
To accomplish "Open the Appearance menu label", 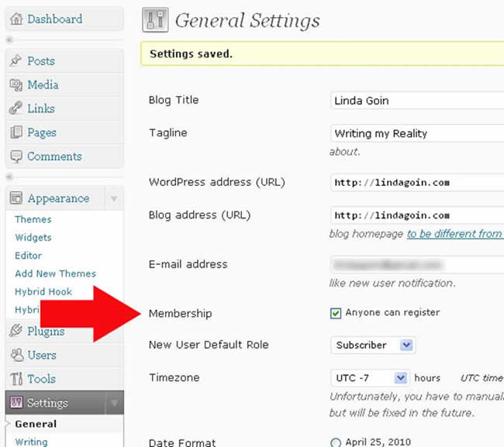I will 58,198.
